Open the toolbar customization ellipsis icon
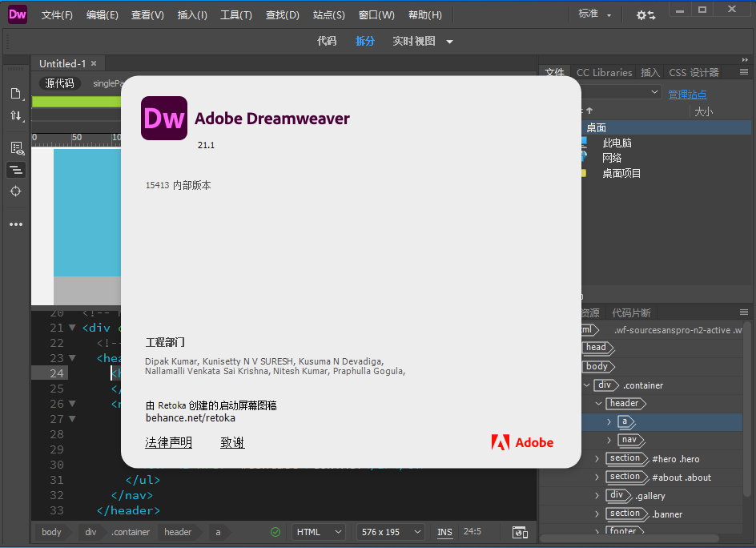Image resolution: width=756 pixels, height=548 pixels. pos(16,224)
